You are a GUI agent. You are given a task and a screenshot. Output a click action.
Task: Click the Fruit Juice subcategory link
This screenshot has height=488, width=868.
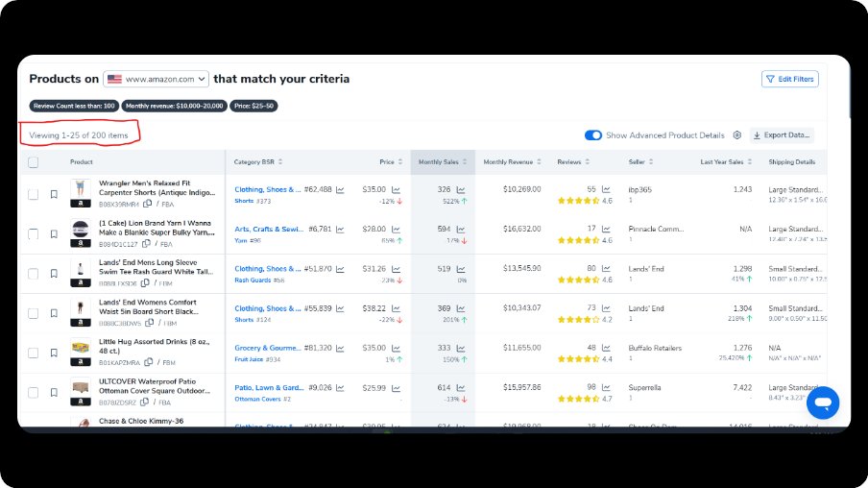249,359
